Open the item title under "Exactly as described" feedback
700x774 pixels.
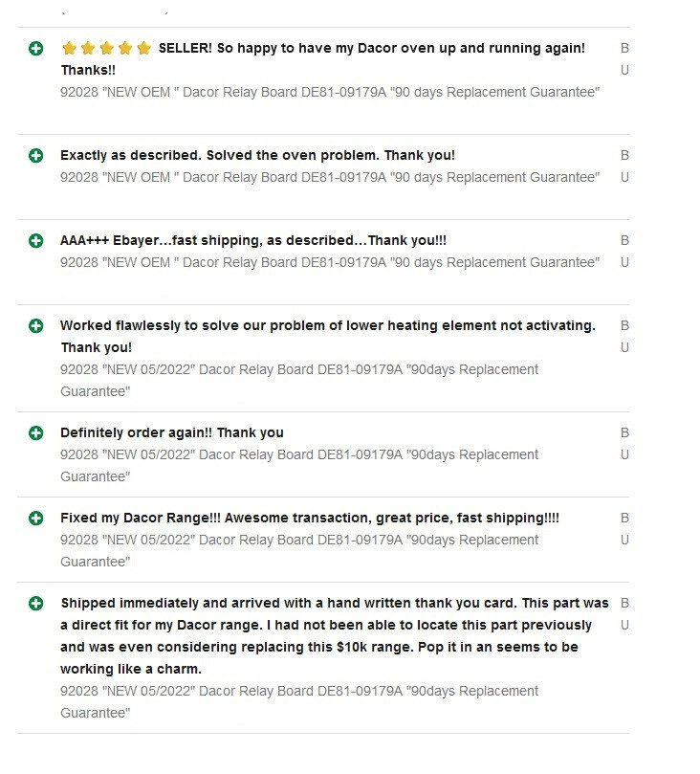pos(330,177)
